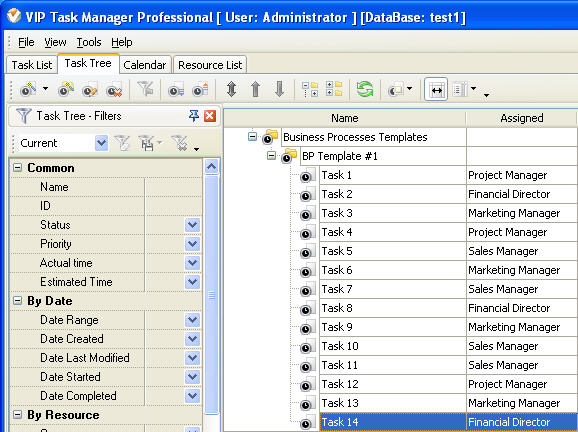Collapse the Common filter group

pyautogui.click(x=17, y=168)
